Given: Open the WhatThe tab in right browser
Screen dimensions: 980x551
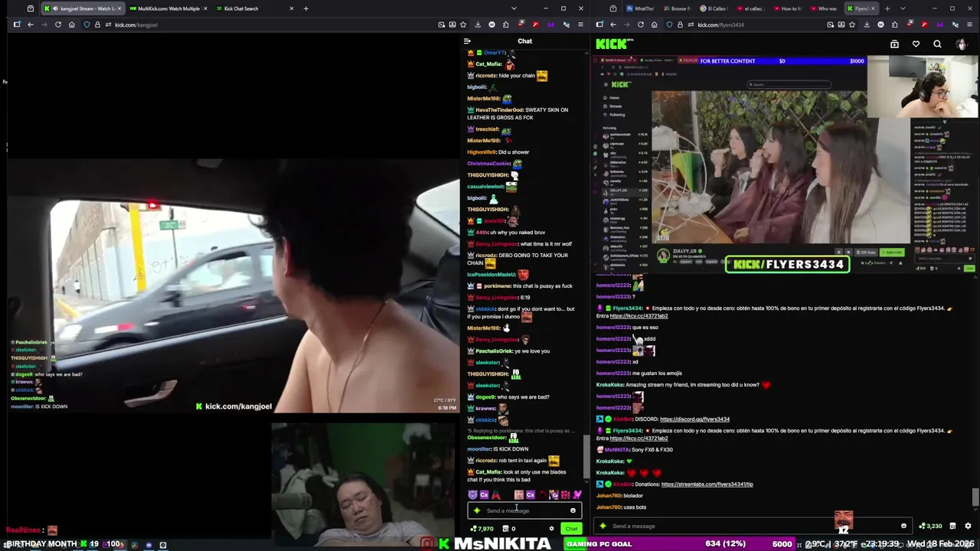Looking at the screenshot, I should pyautogui.click(x=640, y=8).
